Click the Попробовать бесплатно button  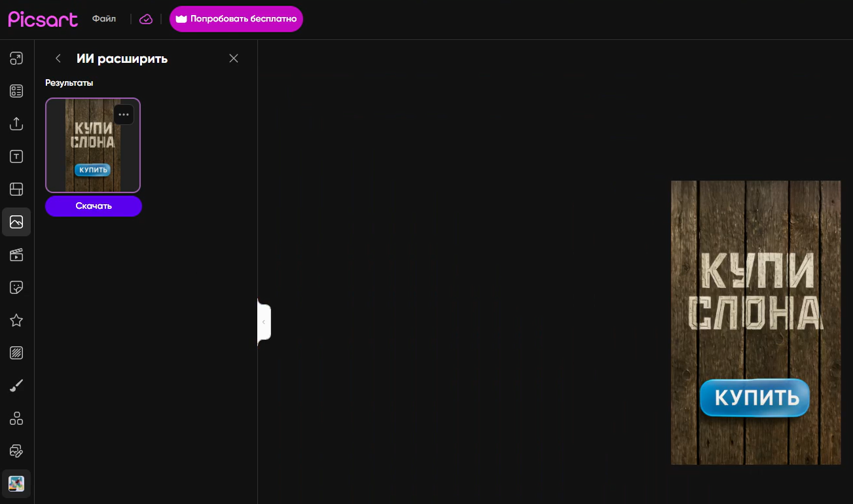coord(236,19)
